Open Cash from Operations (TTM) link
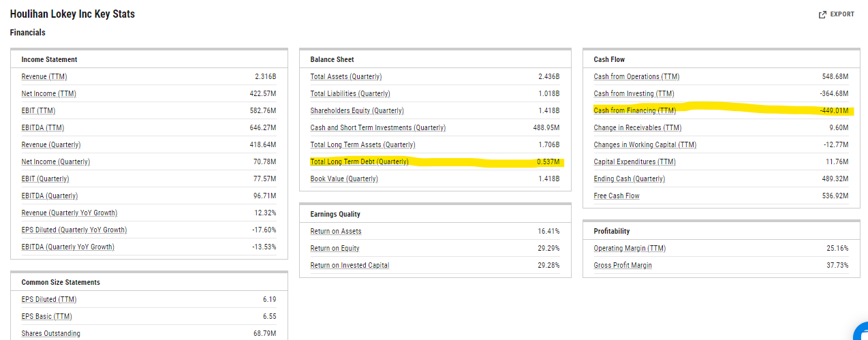Screen dimensions: 868x340 tap(636, 76)
